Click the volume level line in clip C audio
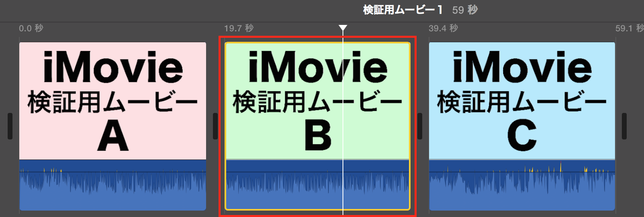This screenshot has height=217, width=644. (522, 172)
